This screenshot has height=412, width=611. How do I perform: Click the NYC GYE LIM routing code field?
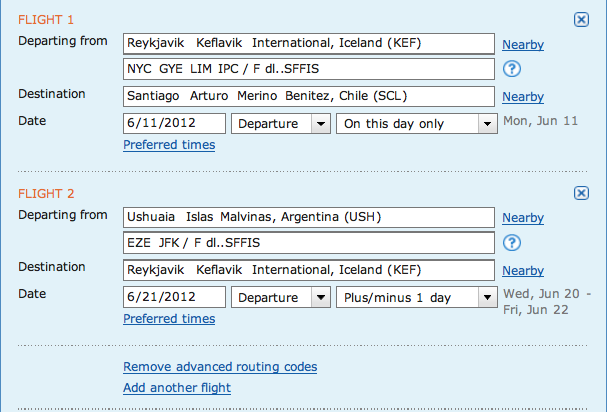[309, 69]
